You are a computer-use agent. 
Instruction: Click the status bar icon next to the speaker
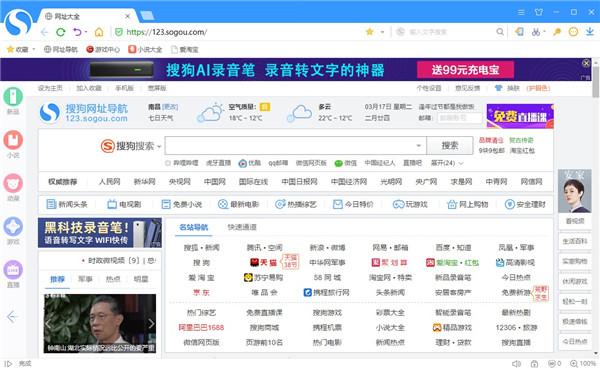tap(534, 363)
